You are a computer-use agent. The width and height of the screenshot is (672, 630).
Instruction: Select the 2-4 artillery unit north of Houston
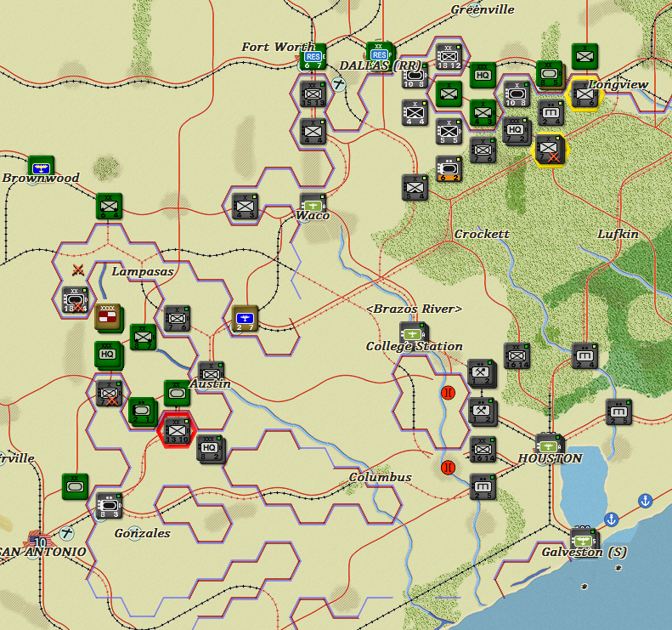click(585, 355)
